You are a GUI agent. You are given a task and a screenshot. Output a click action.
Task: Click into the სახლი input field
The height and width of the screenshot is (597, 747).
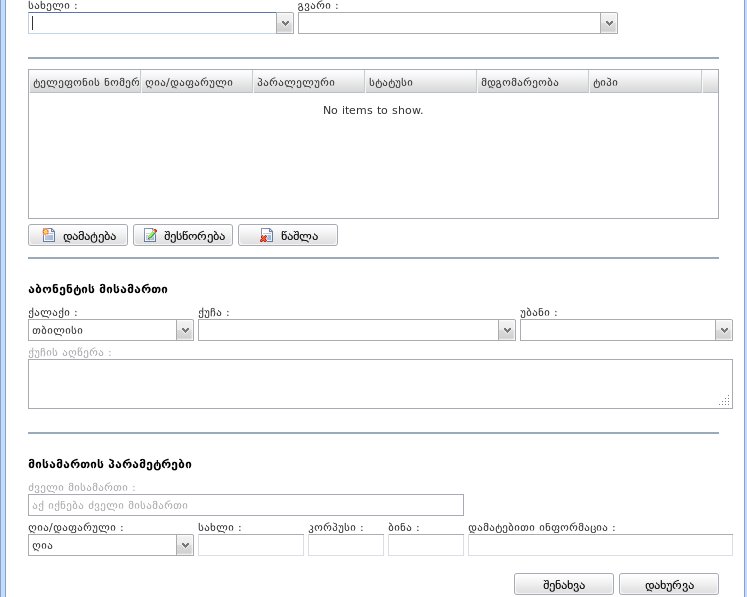tap(250, 545)
